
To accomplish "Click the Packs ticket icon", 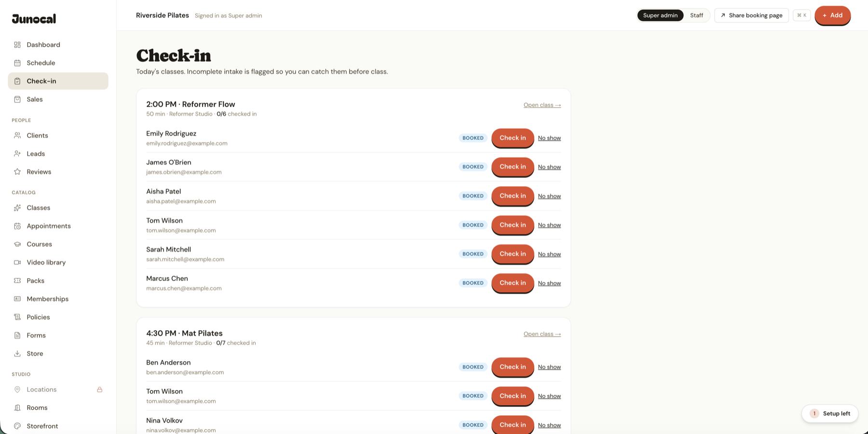I will tap(17, 281).
